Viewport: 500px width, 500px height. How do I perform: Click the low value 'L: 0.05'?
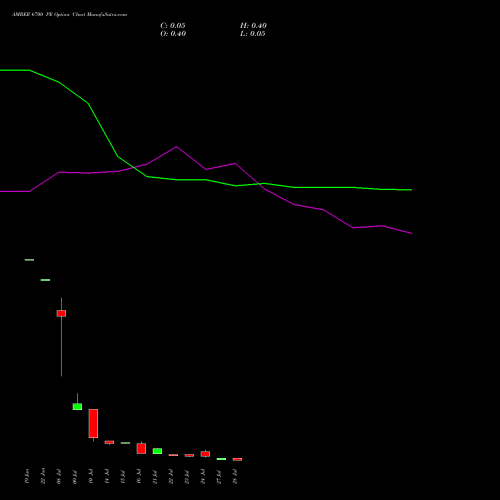coord(253,34)
